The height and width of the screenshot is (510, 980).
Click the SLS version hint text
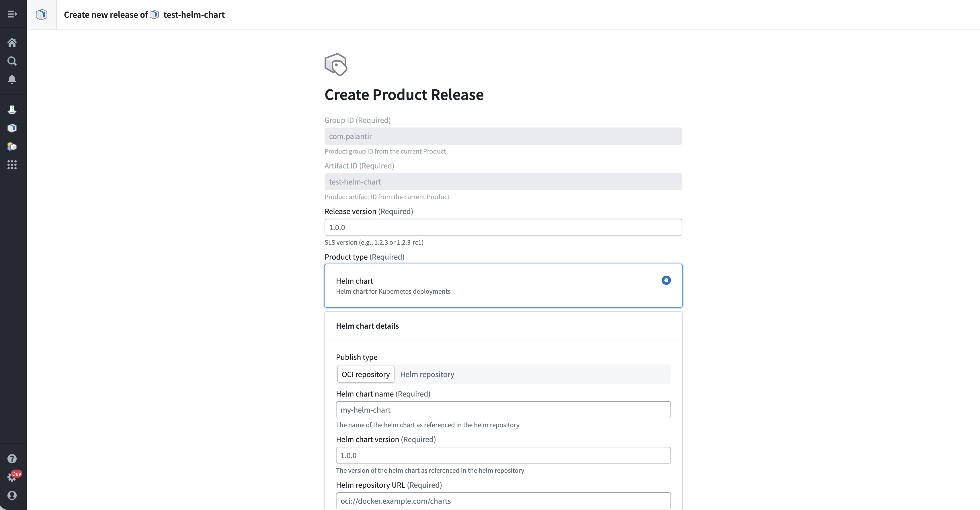(x=374, y=242)
